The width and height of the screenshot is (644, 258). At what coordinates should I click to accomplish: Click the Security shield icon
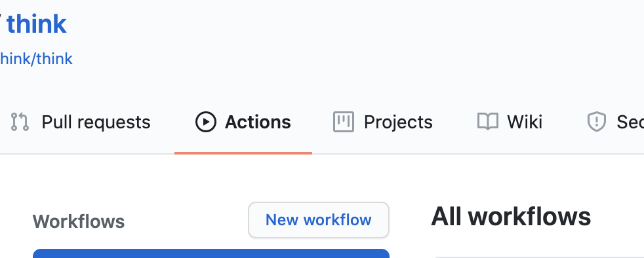(x=597, y=122)
